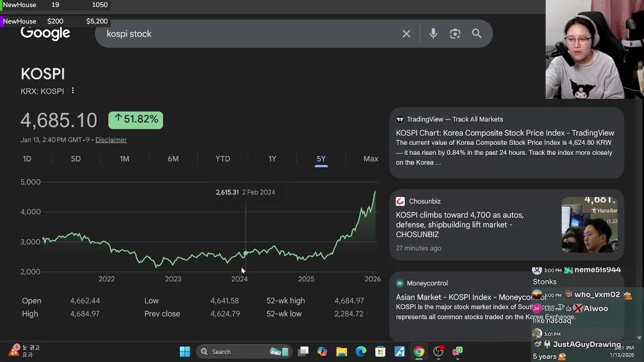The image size is (644, 362).
Task: Start voice search via microphone icon
Action: pyautogui.click(x=433, y=34)
